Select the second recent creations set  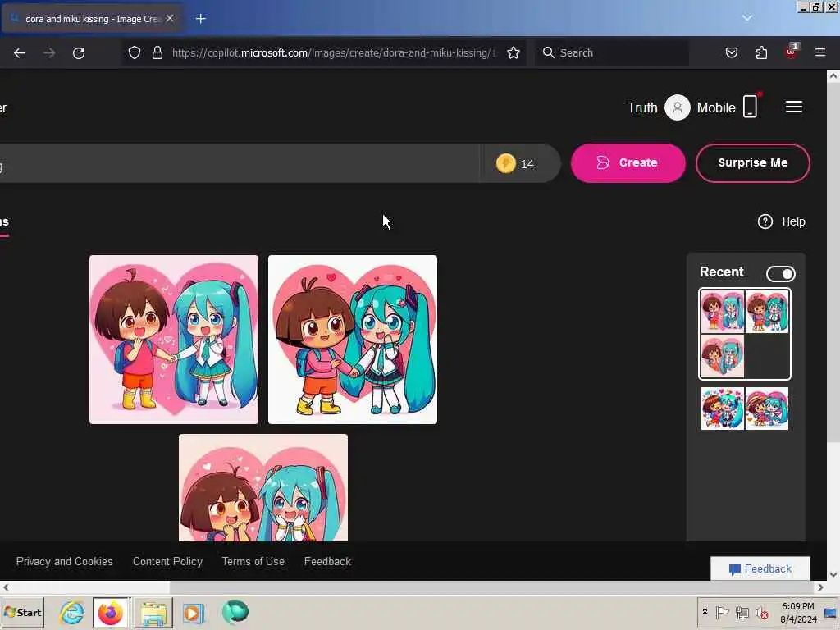[745, 409]
